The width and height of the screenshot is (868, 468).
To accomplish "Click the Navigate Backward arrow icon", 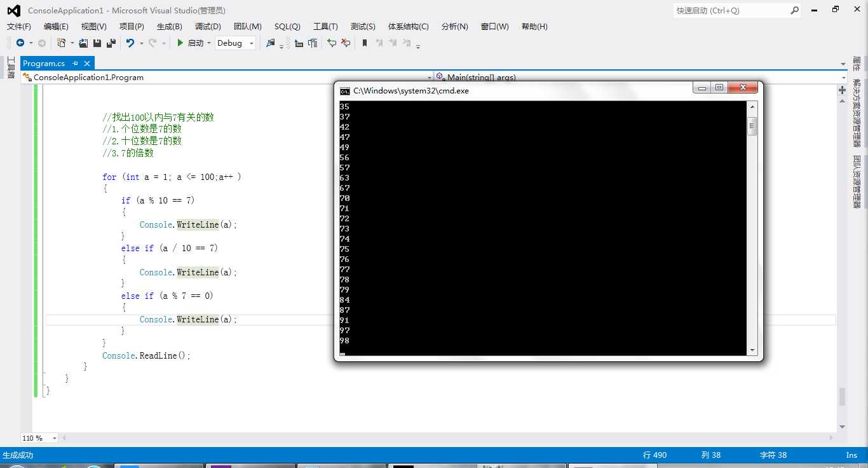I will coord(20,43).
